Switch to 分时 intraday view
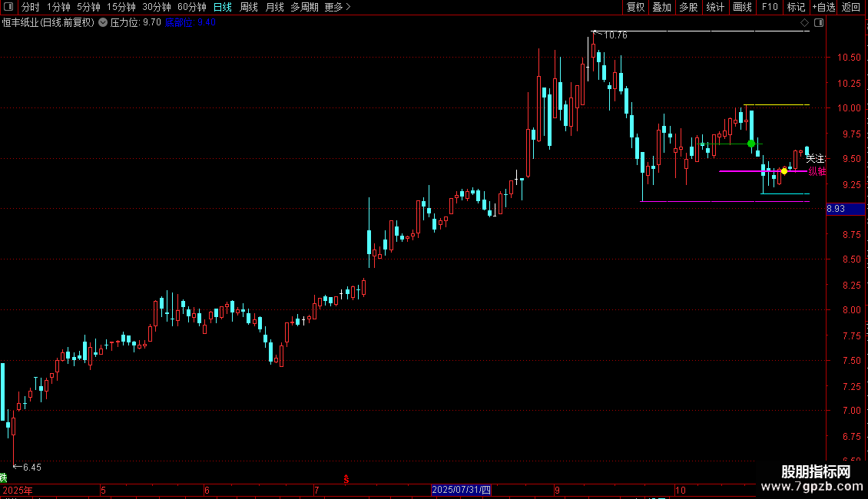 (x=30, y=7)
